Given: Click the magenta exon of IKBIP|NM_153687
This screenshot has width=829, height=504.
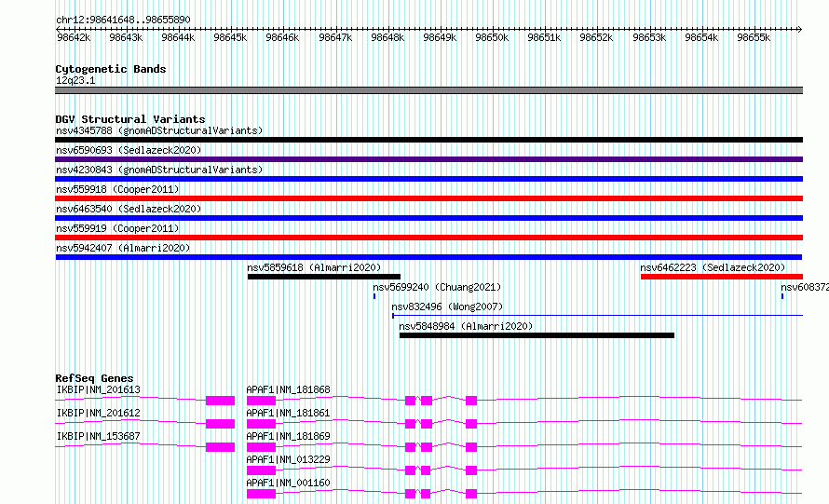Looking at the screenshot, I should point(220,447).
